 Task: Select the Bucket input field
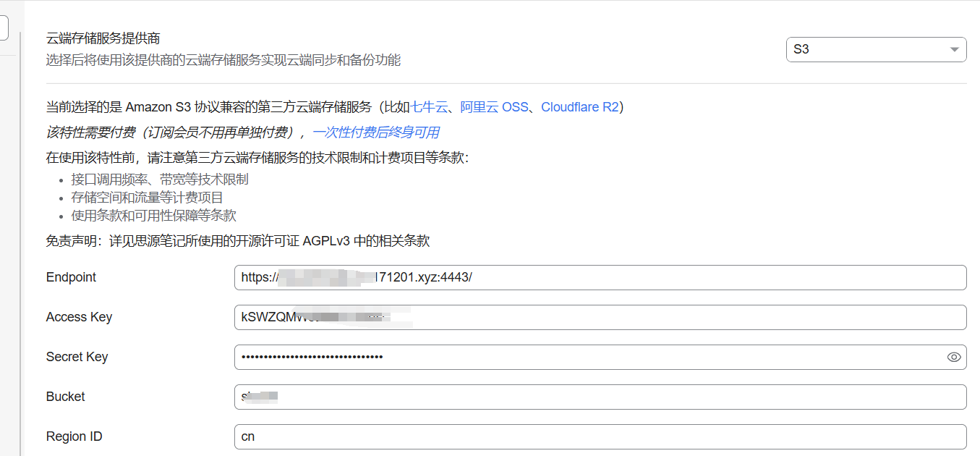pyautogui.click(x=600, y=397)
